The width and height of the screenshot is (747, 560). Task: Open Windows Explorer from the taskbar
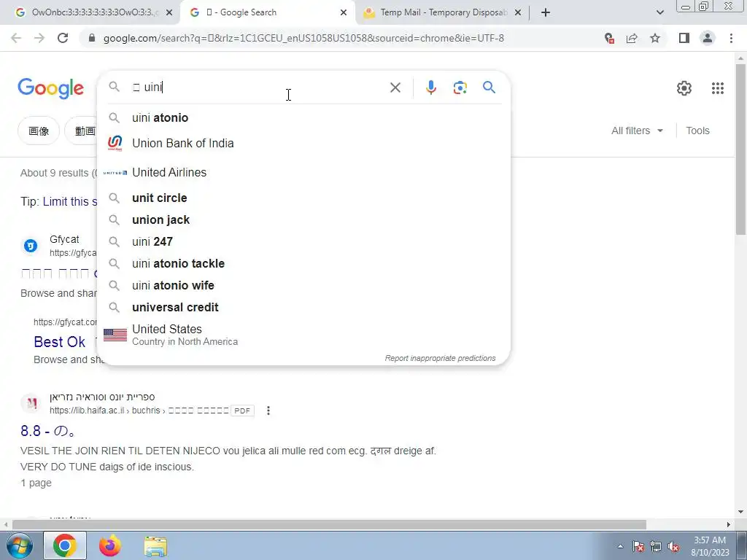click(x=156, y=545)
